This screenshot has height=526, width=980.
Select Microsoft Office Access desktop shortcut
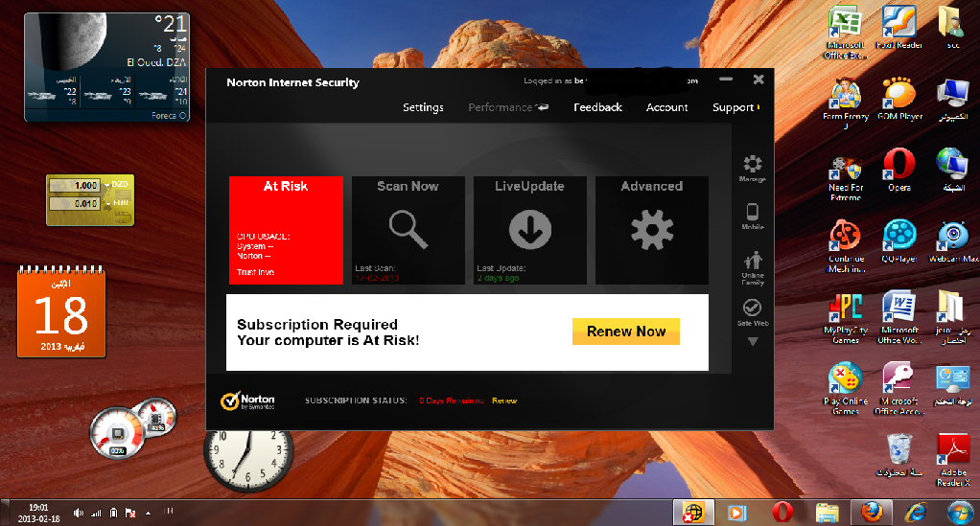point(899,389)
